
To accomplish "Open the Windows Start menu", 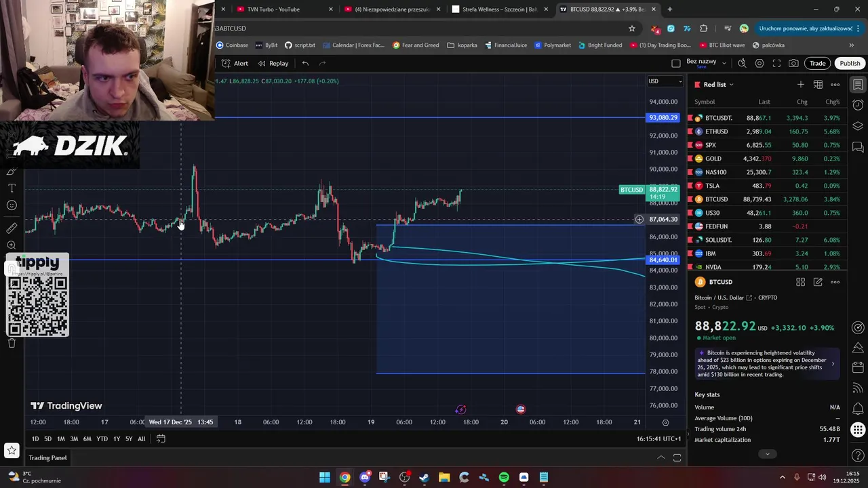I will coord(325,477).
